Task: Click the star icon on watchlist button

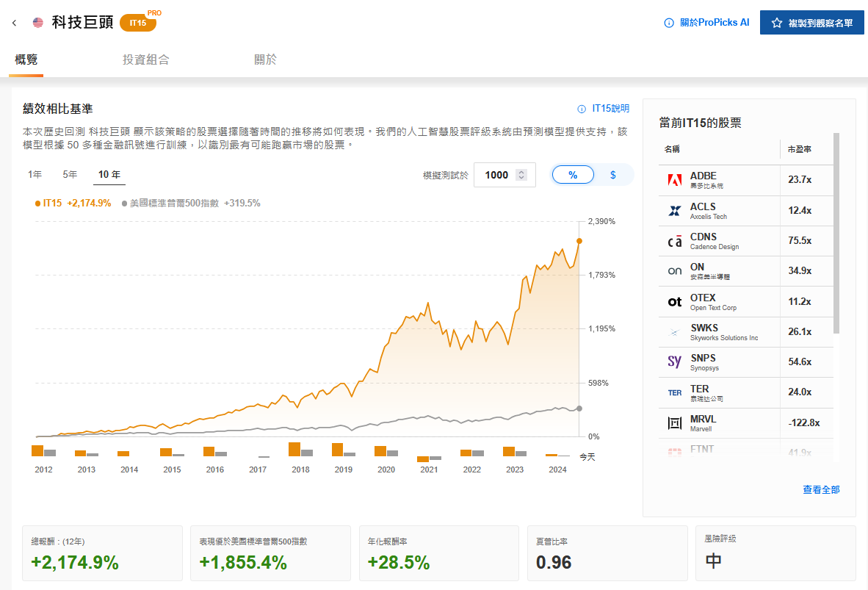Action: click(777, 23)
